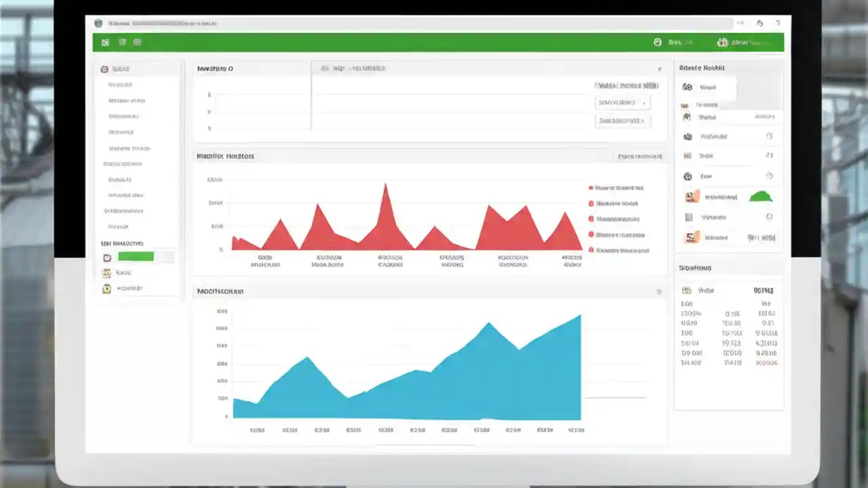This screenshot has width=868, height=488.
Task: Open the user avatar menu top right
Action: 722,42
